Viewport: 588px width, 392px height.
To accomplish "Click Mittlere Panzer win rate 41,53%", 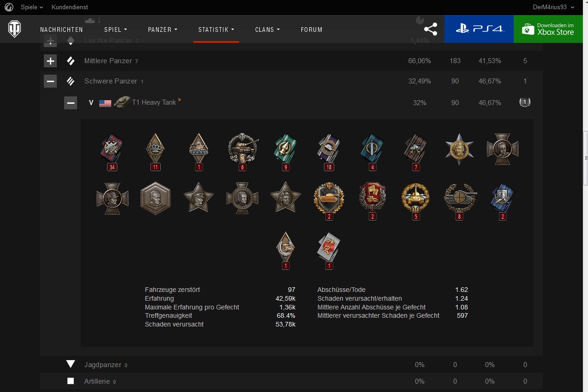I will 490,61.
